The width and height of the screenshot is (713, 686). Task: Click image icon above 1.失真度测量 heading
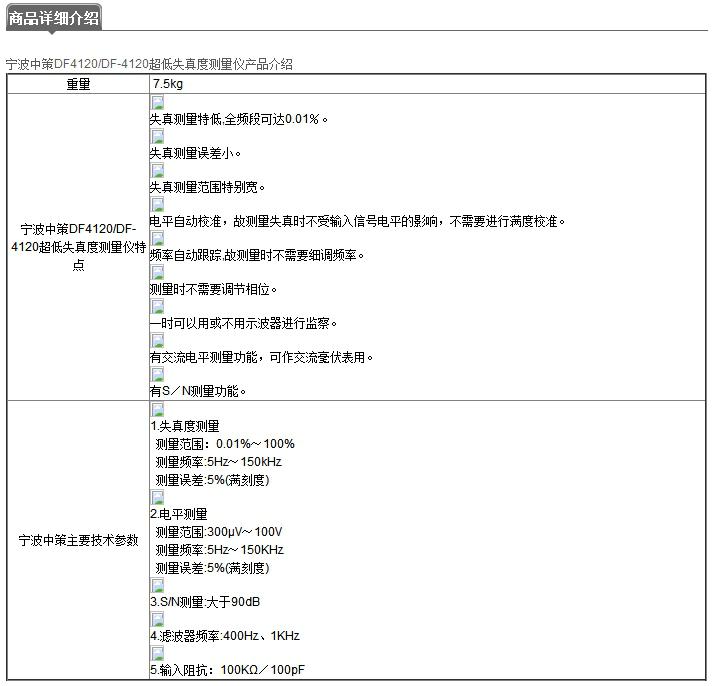click(x=157, y=409)
